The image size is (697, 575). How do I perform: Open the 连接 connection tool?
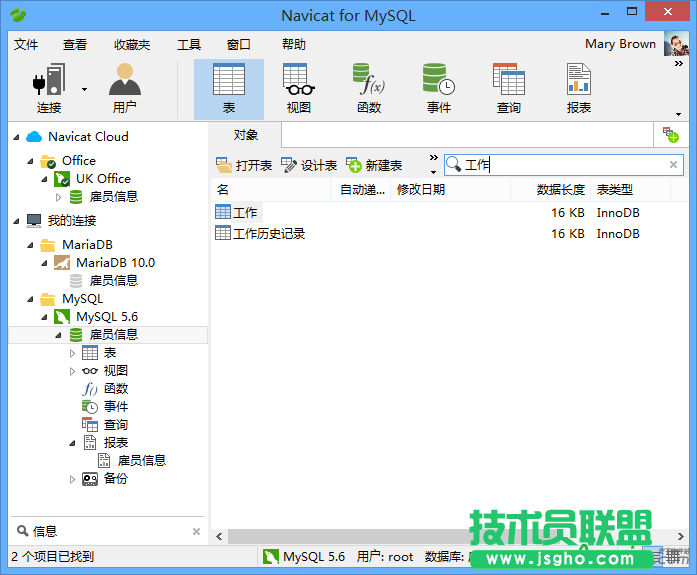49,89
